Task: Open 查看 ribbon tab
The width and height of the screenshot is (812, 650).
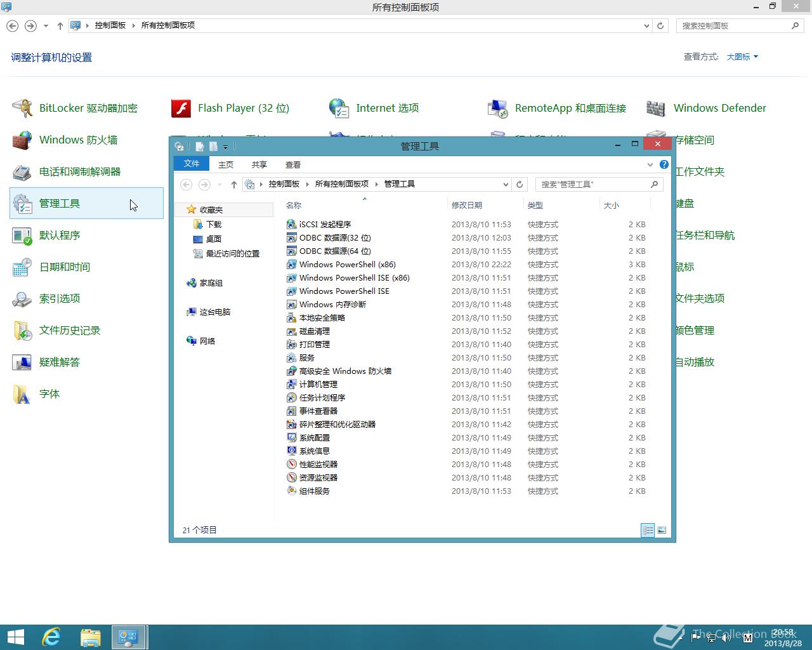Action: 292,164
